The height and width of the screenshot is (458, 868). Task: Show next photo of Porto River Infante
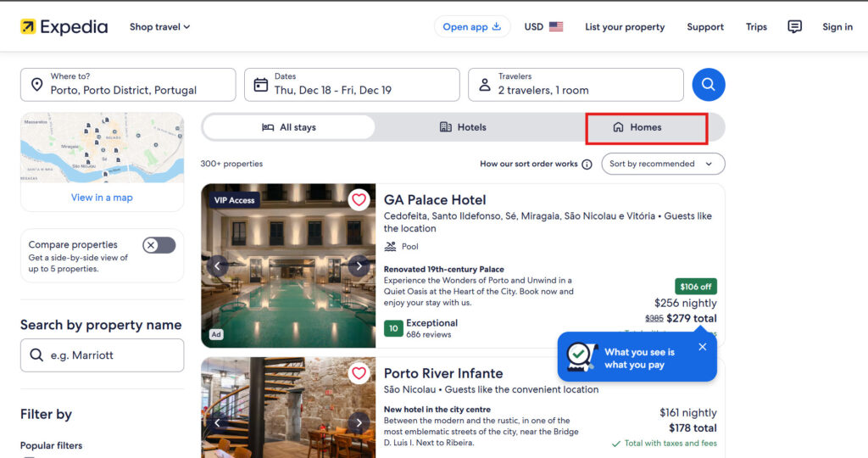click(x=359, y=423)
